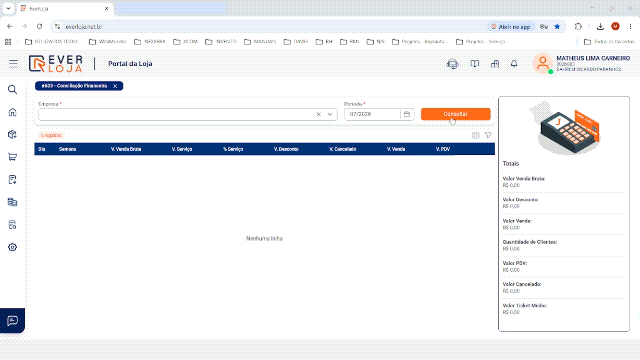Image resolution: width=640 pixels, height=360 pixels.
Task: Open the Projetos - Implanta bookmark folder
Action: [x=420, y=42]
